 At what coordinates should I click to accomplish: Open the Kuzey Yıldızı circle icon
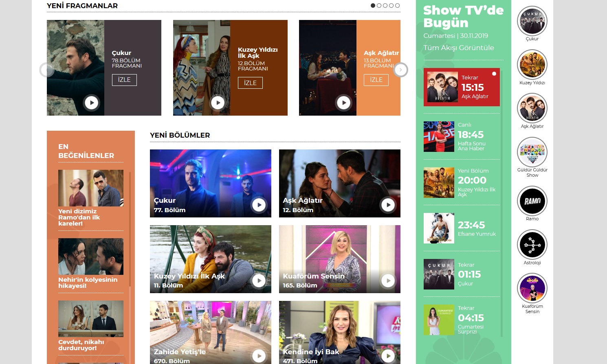[x=532, y=65]
